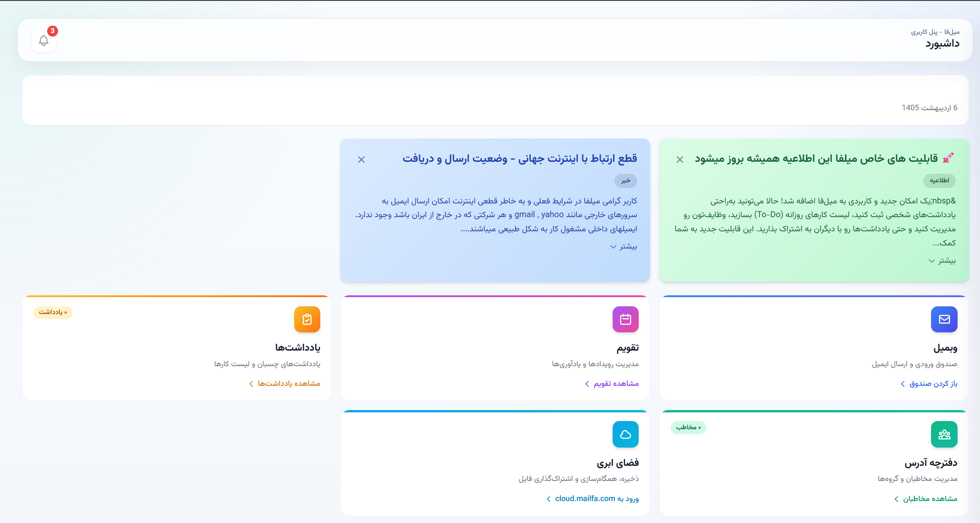Screen dimensions: 980x523
Task: Expand بیشتر in the green announcement card
Action: (942, 261)
